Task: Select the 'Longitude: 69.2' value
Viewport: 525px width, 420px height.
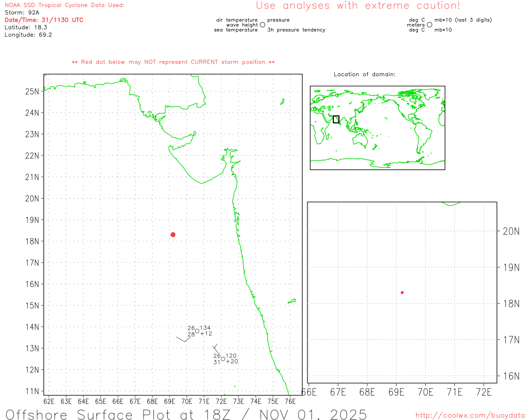Action: click(x=28, y=35)
